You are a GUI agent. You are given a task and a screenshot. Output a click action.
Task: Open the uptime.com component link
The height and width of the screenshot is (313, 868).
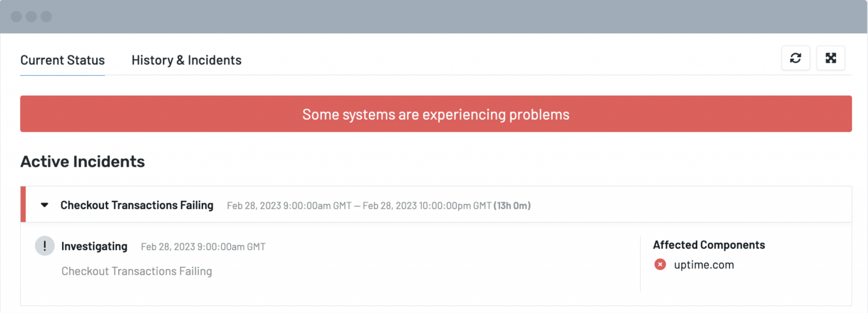pyautogui.click(x=704, y=265)
